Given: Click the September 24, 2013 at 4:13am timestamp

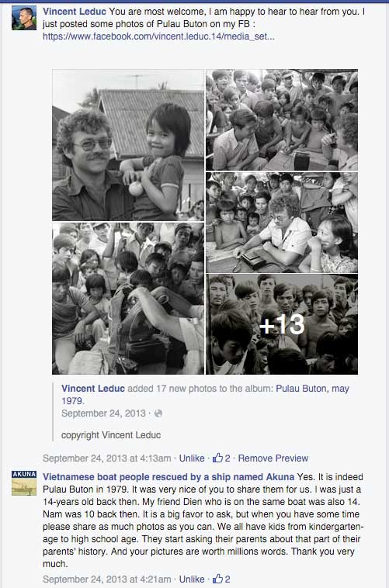Looking at the screenshot, I should click(x=106, y=458).
